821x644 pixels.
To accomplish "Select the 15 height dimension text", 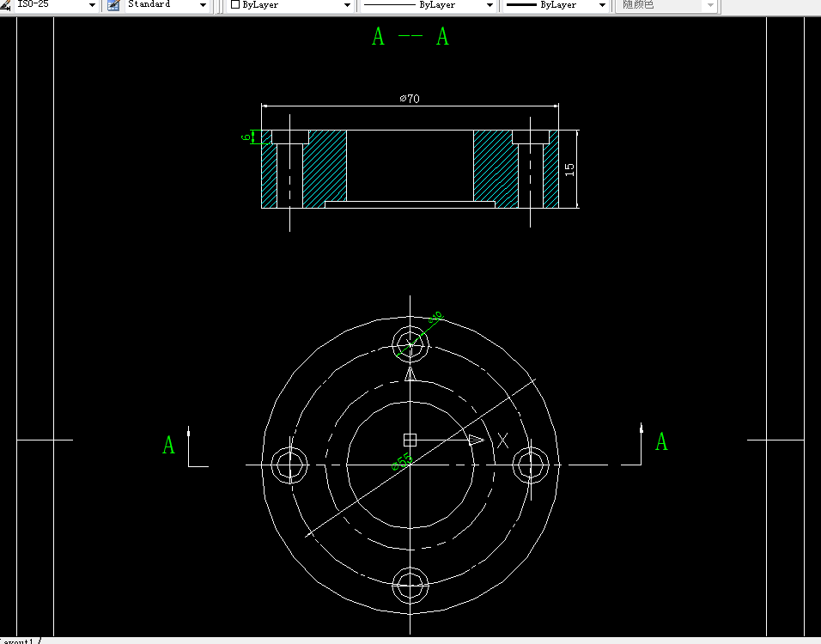I will click(x=569, y=169).
